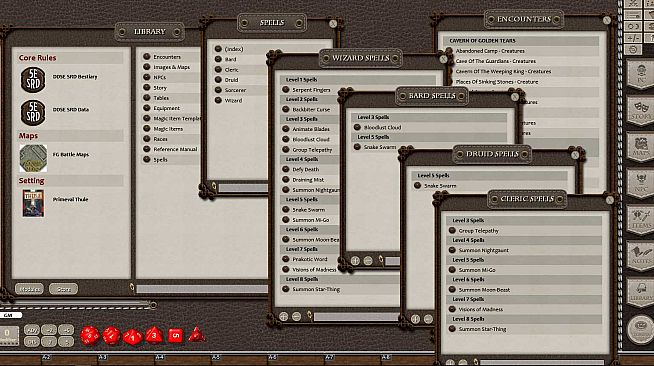Open Draining Mist in Wizard Spells
This screenshot has height=366, width=654.
[309, 180]
